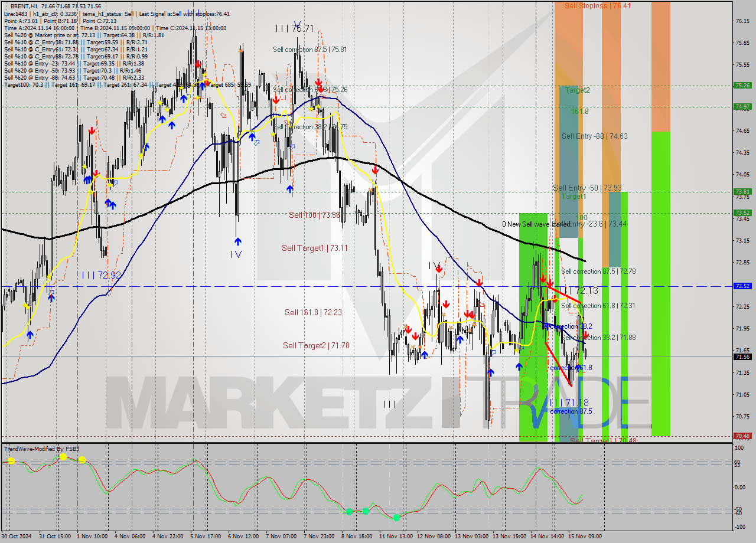Select the 'Sell Target2 | 71.78' label

315,345
